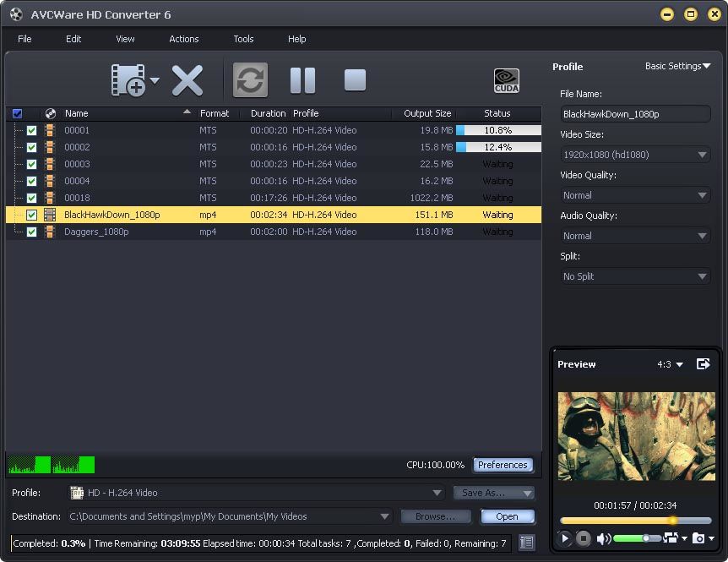Open the Split No Split dropdown
Image resolution: width=728 pixels, height=562 pixels.
pyautogui.click(x=635, y=276)
